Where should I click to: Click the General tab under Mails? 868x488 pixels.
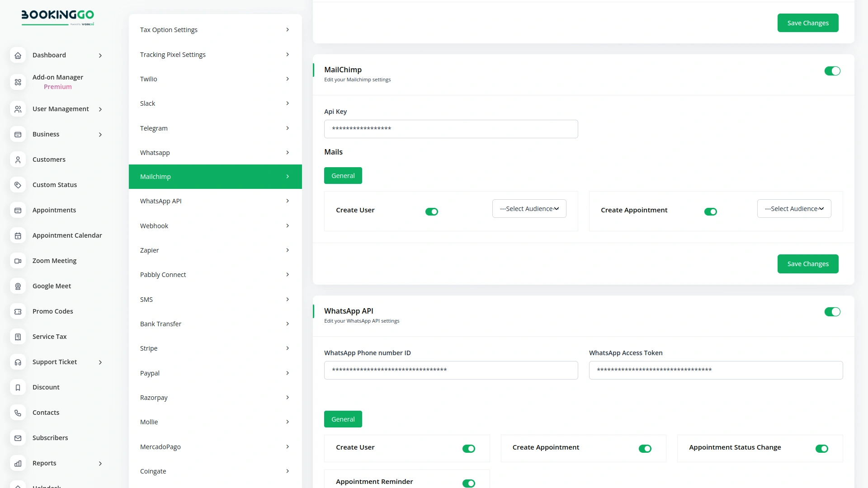(343, 175)
